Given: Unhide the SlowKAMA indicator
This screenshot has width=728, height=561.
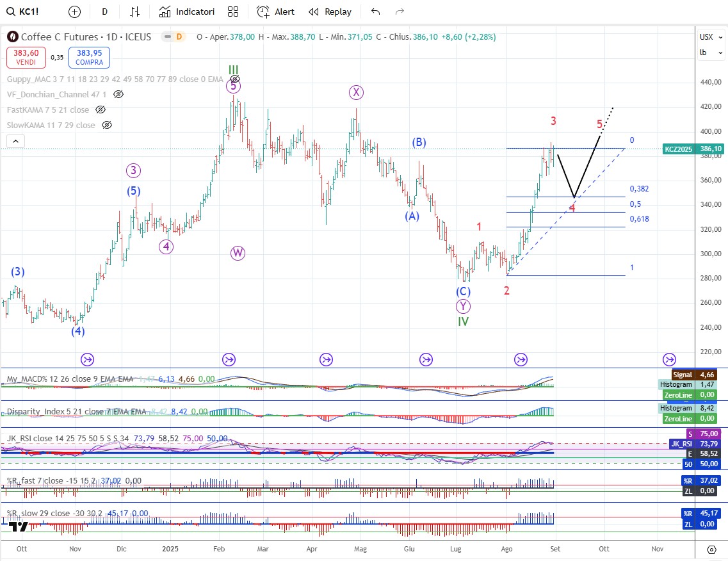Looking at the screenshot, I should [107, 126].
